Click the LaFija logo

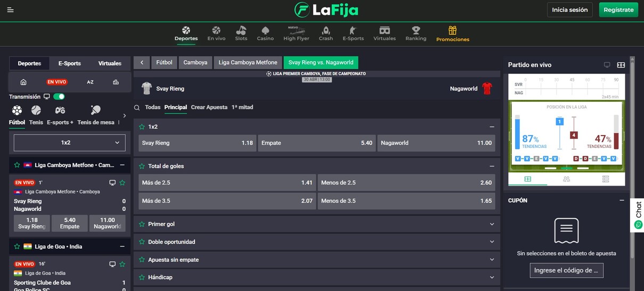[326, 10]
